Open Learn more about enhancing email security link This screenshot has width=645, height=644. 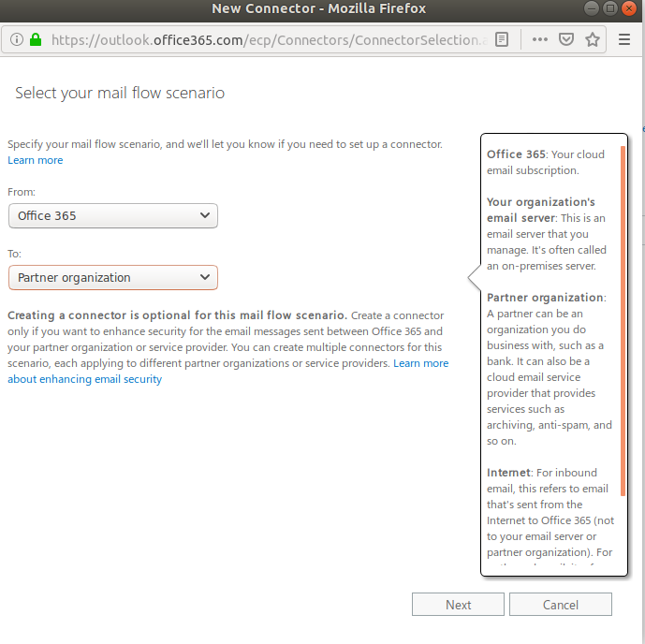227,372
